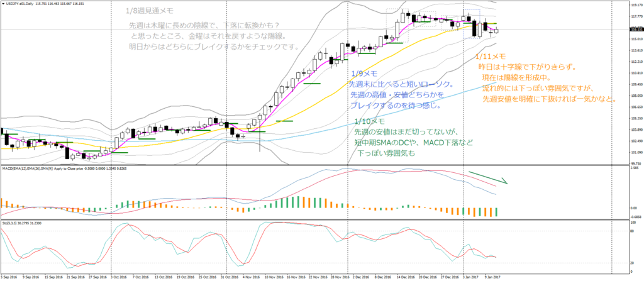Click the 105.250 price axis label
Image resolution: width=644 pixels, height=281 pixels.
(x=636, y=119)
